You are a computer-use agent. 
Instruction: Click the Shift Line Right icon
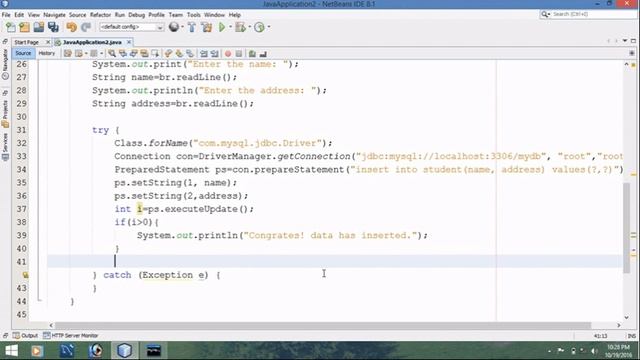(x=214, y=53)
